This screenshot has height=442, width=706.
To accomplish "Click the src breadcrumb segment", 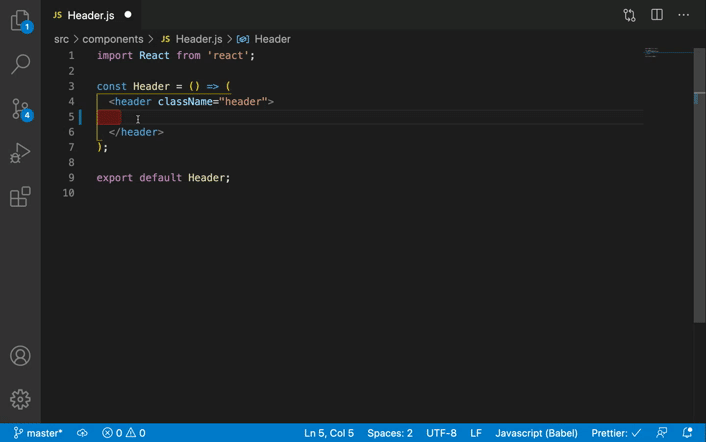I will [x=61, y=39].
